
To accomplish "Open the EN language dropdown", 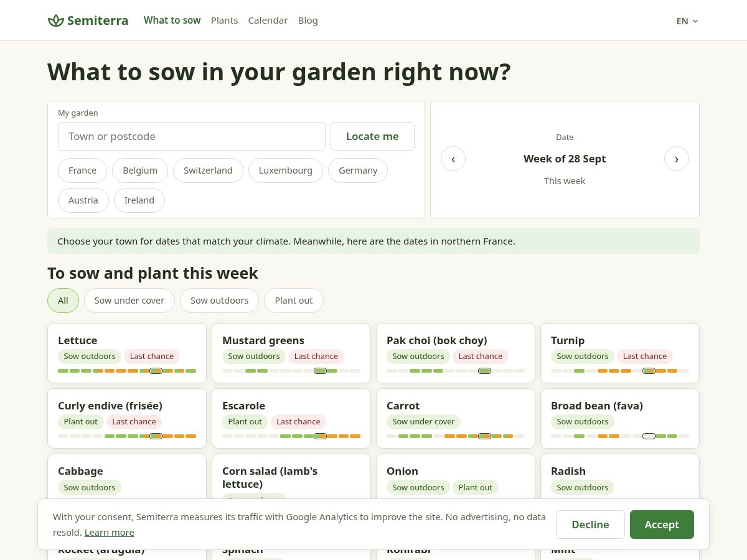I will click(x=687, y=21).
